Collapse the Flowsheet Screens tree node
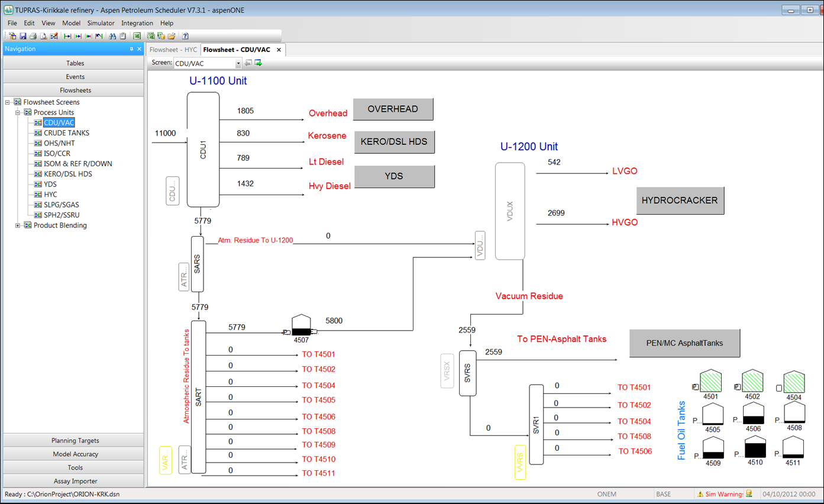Screen dimensions: 824x504 (x=8, y=102)
